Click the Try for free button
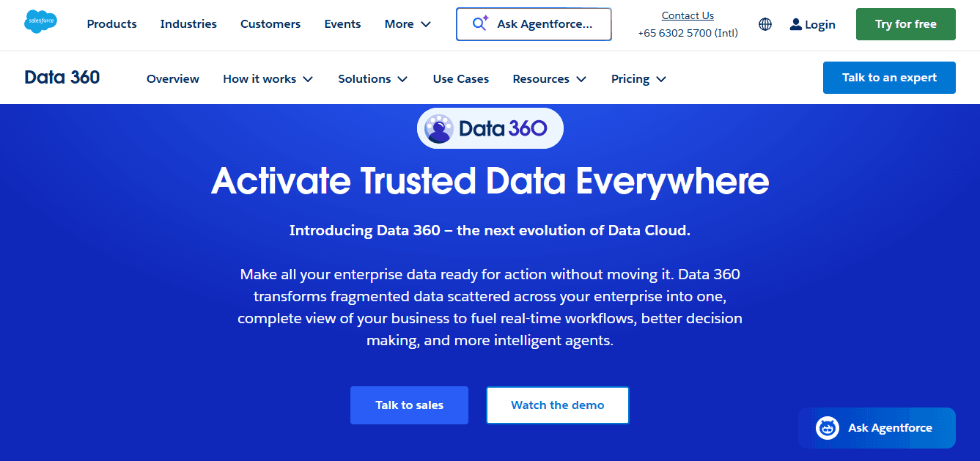 click(905, 23)
